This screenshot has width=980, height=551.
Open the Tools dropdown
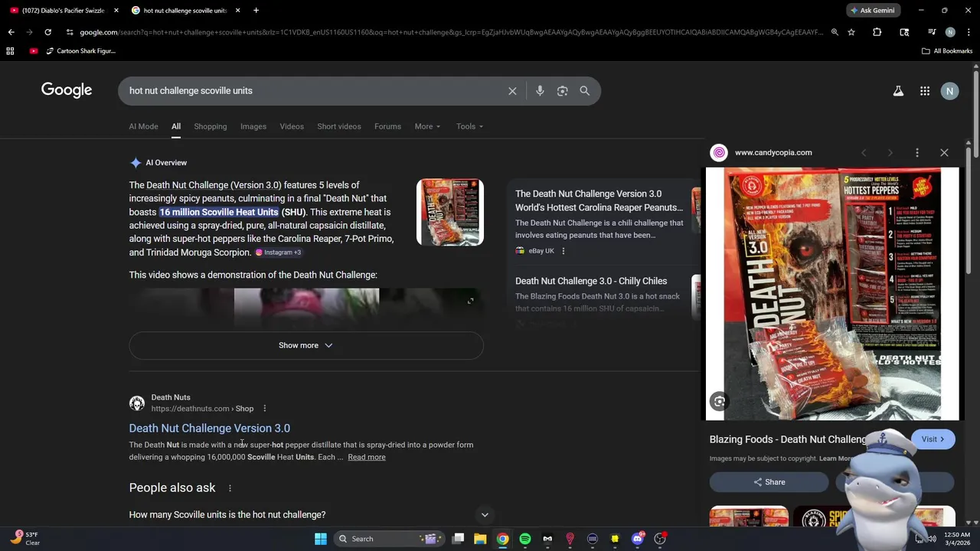tap(469, 126)
